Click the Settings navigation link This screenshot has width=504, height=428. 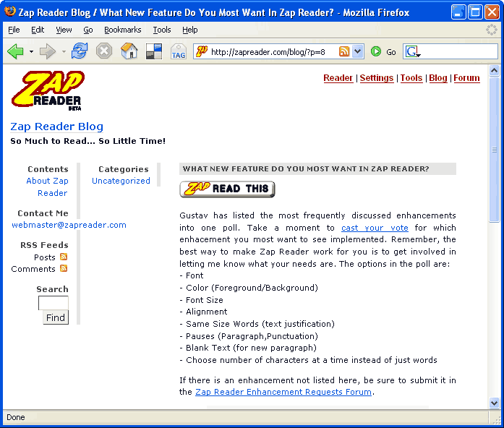coord(377,78)
